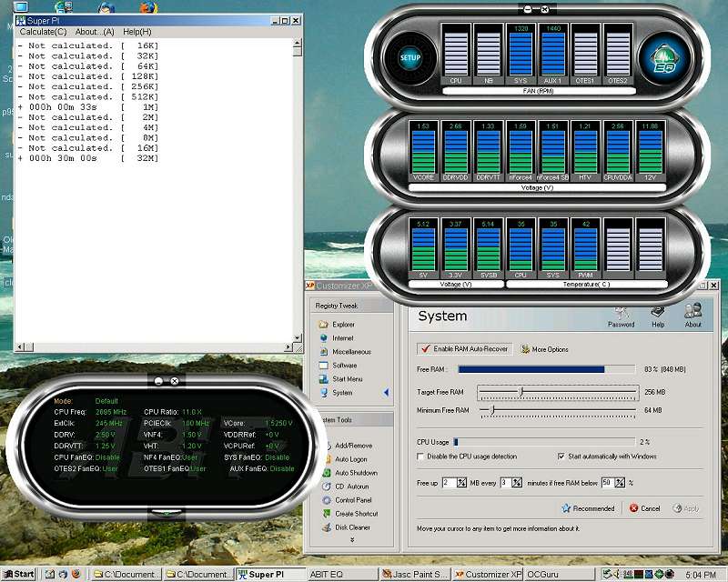728x582 pixels.
Task: Open the About...(A) menu in Super PI
Action: 95,32
